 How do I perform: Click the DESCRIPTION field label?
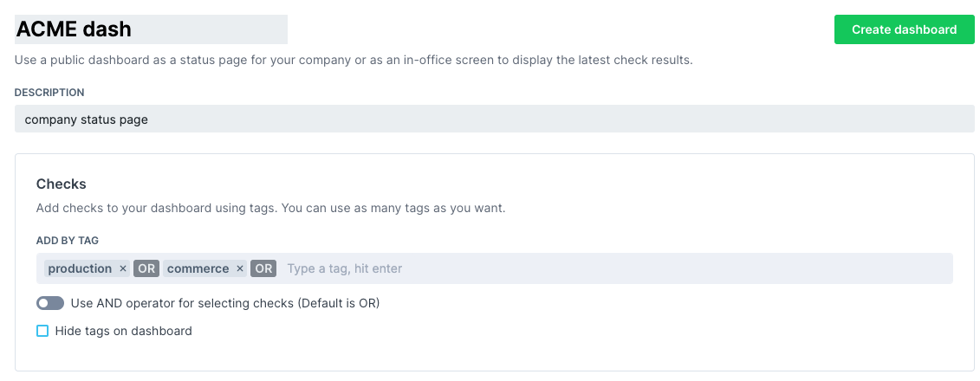(x=49, y=92)
